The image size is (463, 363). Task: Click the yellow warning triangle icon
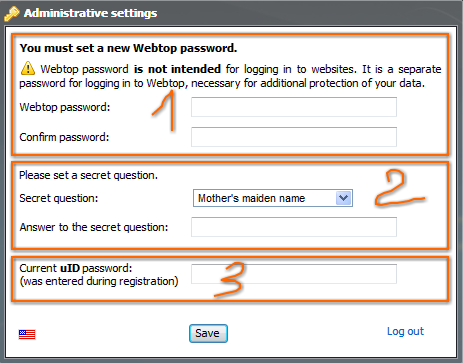coord(28,68)
